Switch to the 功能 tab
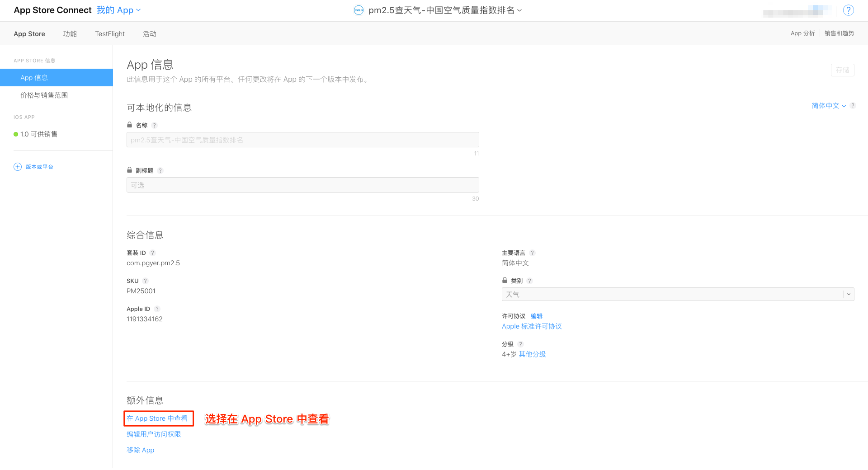The image size is (868, 470). (x=70, y=34)
